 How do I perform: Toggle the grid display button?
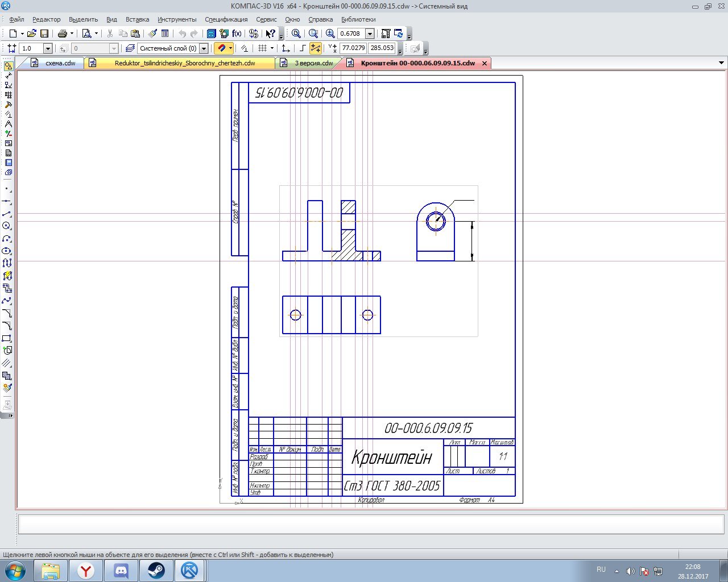[262, 48]
